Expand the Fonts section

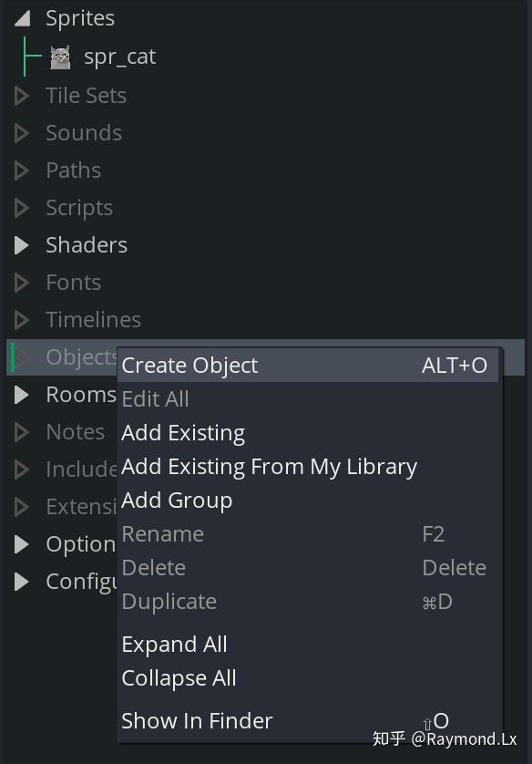(x=20, y=282)
